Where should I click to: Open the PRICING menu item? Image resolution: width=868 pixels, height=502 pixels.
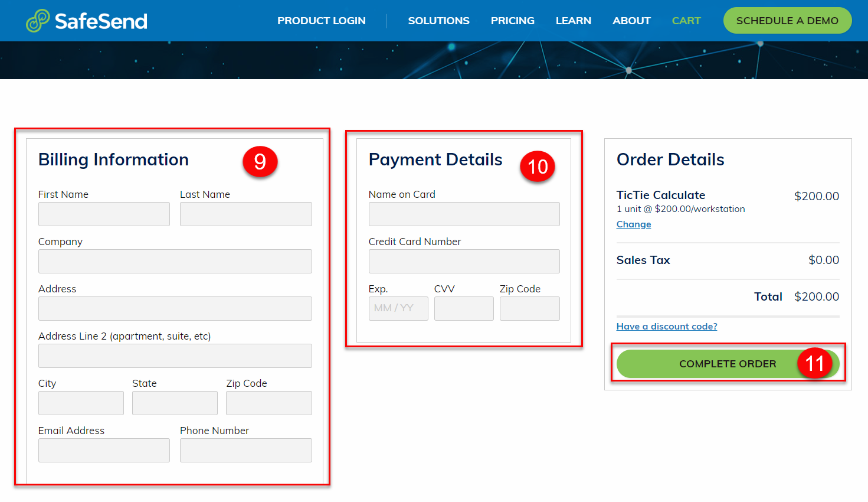click(512, 20)
